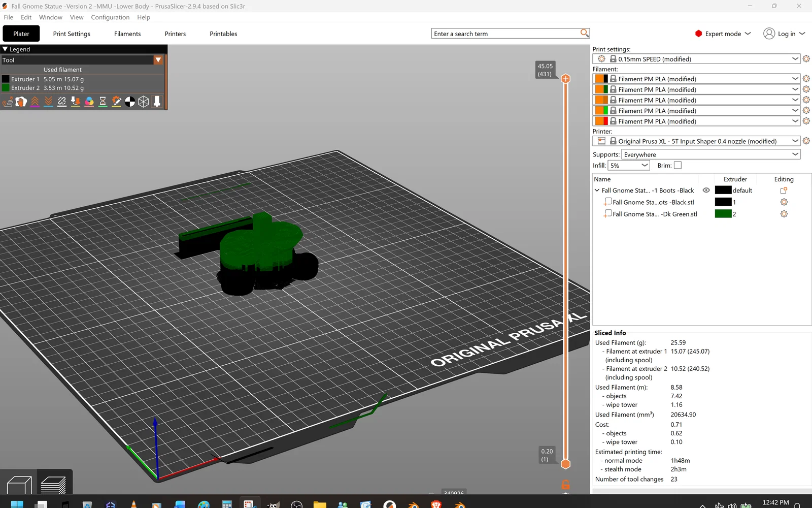The width and height of the screenshot is (812, 508).
Task: Open the Help menu
Action: 144,17
